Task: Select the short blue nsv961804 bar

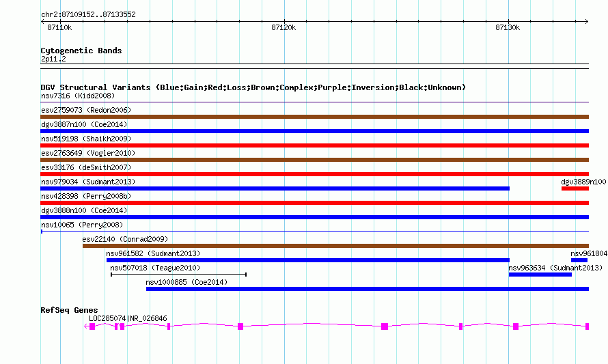Action: [579, 260]
